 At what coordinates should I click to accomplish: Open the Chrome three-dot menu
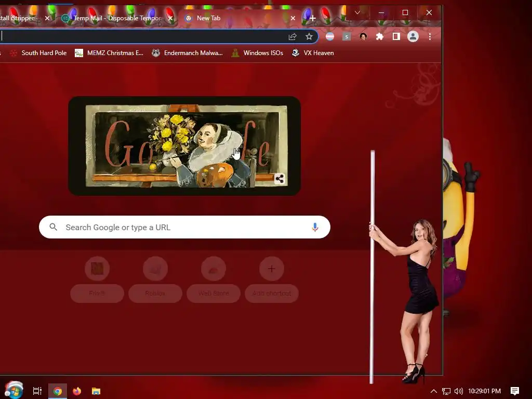click(x=430, y=37)
